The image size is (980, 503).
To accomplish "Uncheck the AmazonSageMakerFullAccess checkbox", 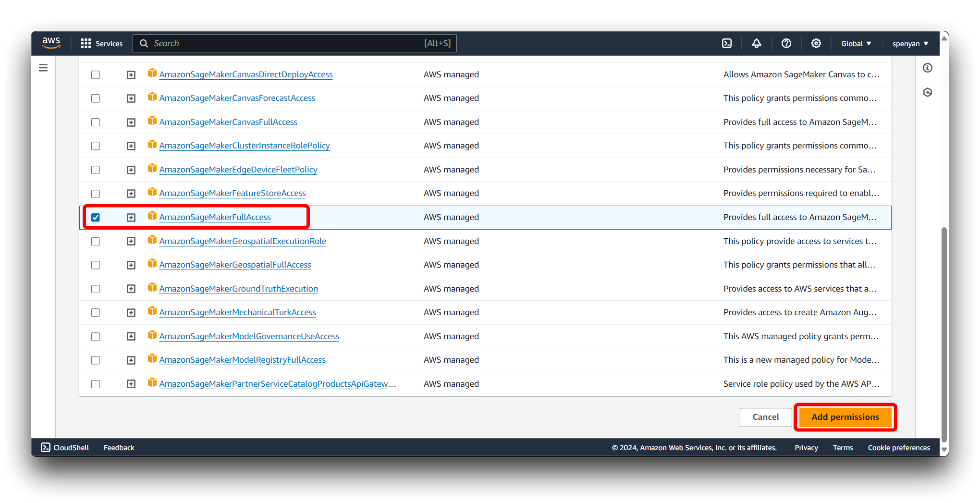I will [96, 217].
